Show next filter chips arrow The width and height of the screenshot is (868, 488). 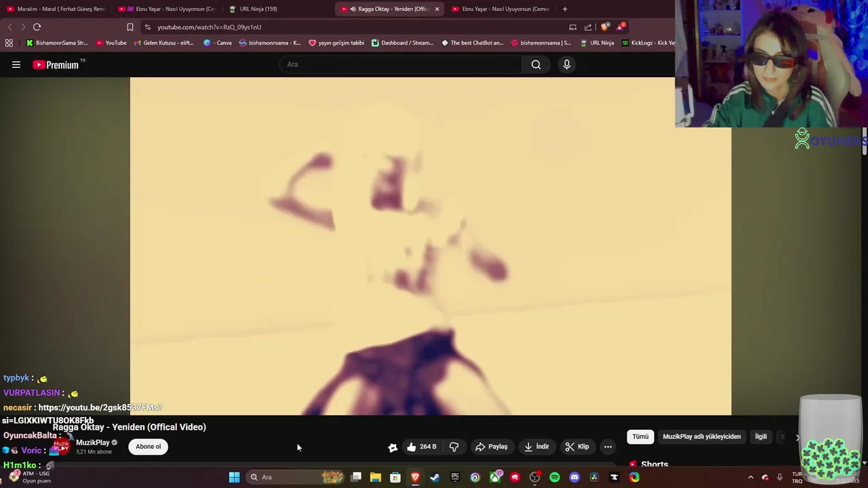click(x=797, y=437)
